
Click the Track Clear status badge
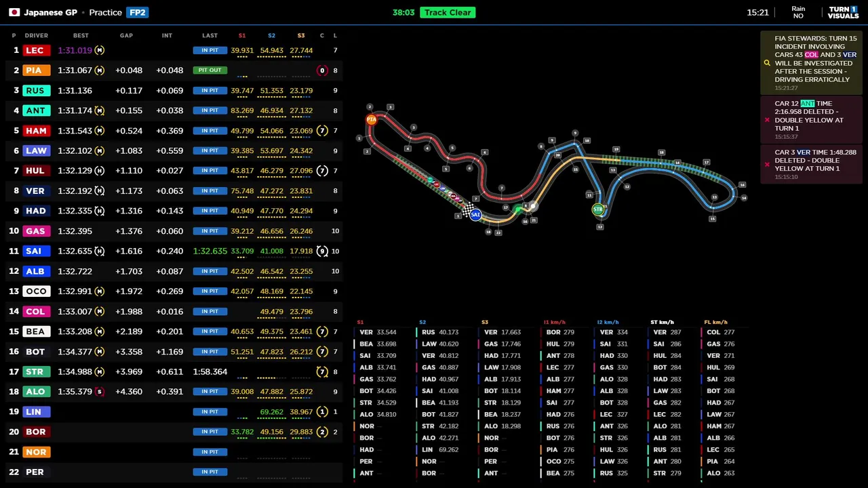coord(448,12)
